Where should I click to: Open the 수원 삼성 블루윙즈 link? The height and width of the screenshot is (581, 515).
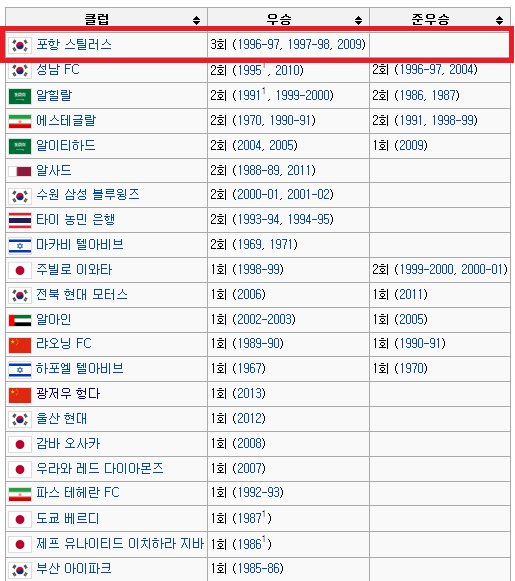tap(88, 195)
